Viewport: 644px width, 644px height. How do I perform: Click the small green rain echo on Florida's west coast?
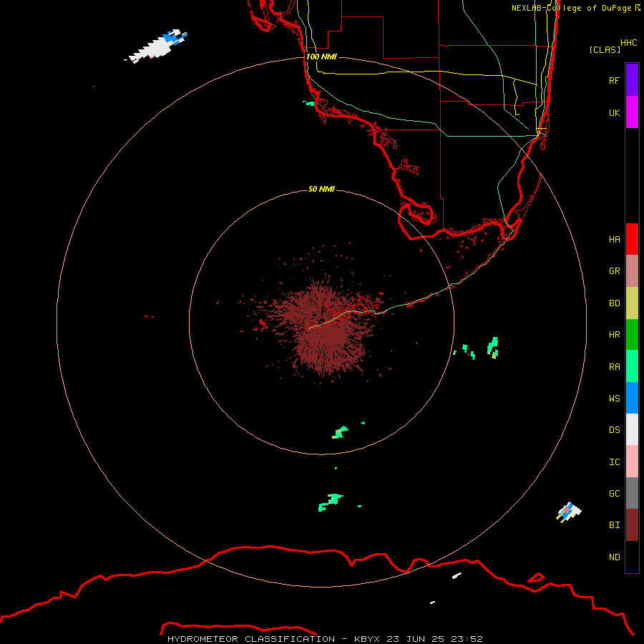pos(310,103)
